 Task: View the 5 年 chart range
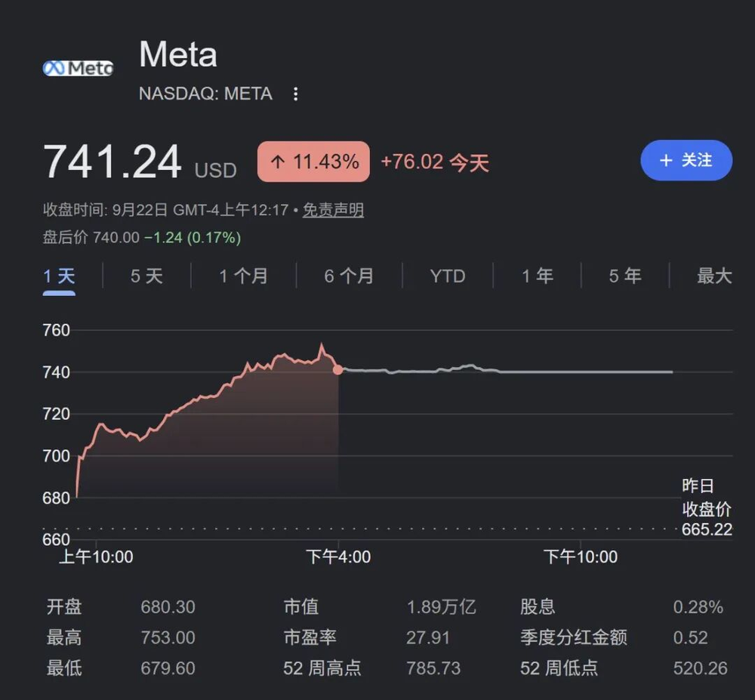625,276
